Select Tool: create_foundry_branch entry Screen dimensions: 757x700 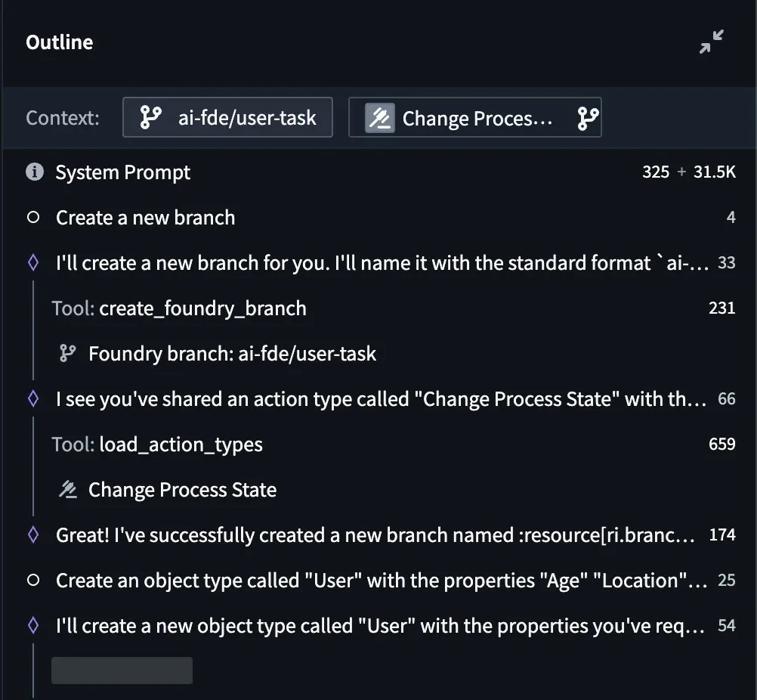coord(393,308)
